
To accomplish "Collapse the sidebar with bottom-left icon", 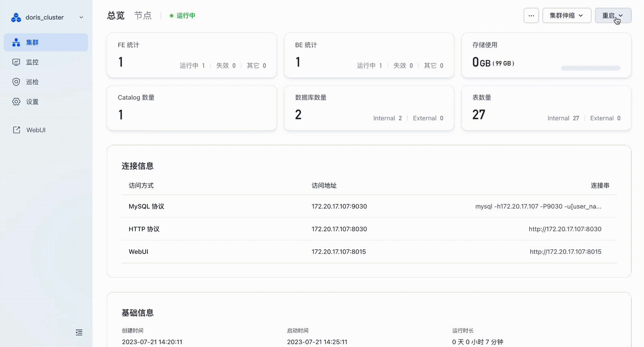I will [x=79, y=333].
